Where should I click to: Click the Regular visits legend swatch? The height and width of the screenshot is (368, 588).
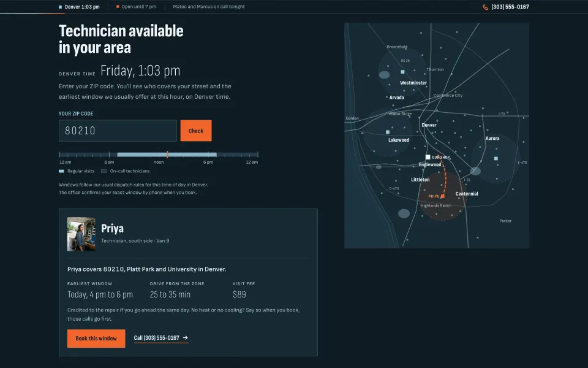coord(61,171)
